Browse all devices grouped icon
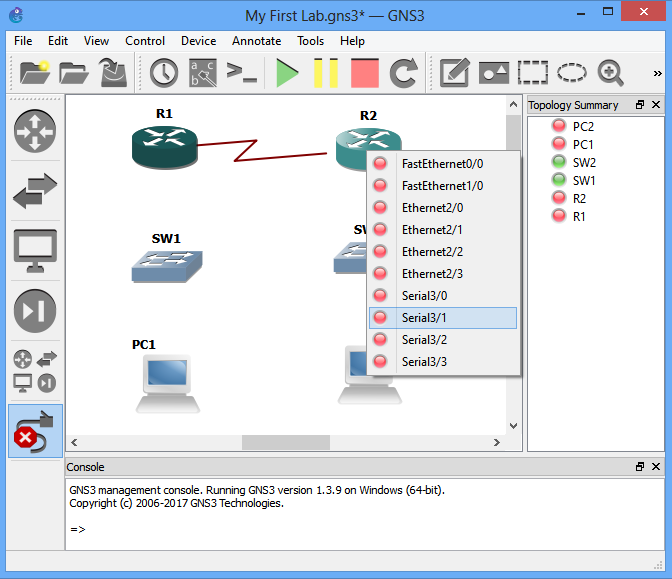 (x=35, y=371)
